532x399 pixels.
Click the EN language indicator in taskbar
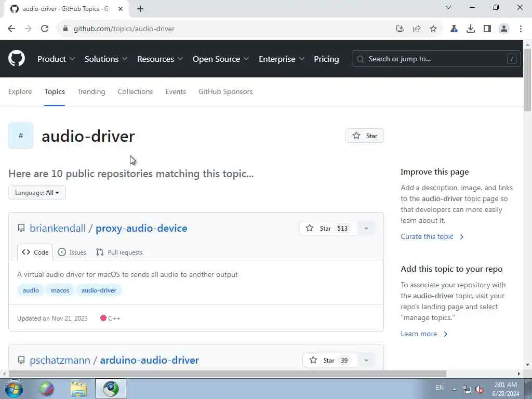[440, 388]
